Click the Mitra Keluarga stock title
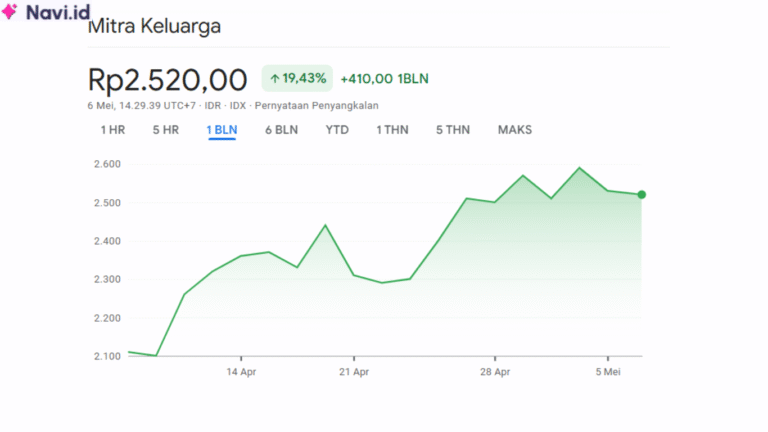The image size is (768, 432). (154, 27)
